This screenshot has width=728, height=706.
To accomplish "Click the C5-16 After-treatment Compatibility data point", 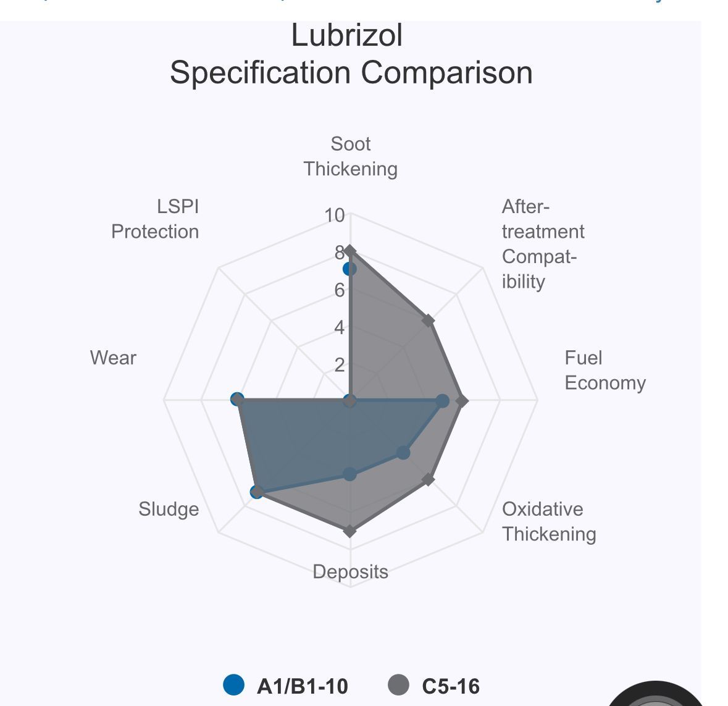I will point(429,321).
